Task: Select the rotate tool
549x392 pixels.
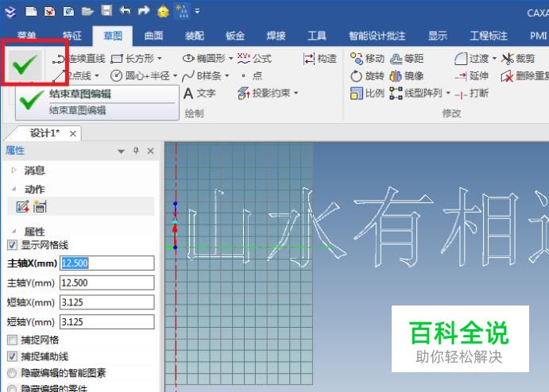Action: point(367,75)
